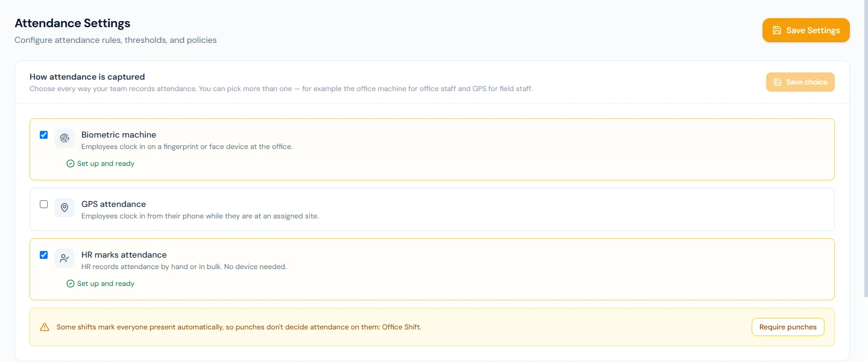Image resolution: width=868 pixels, height=362 pixels.
Task: Click the 'Attendance Settings' page heading
Action: [x=72, y=24]
